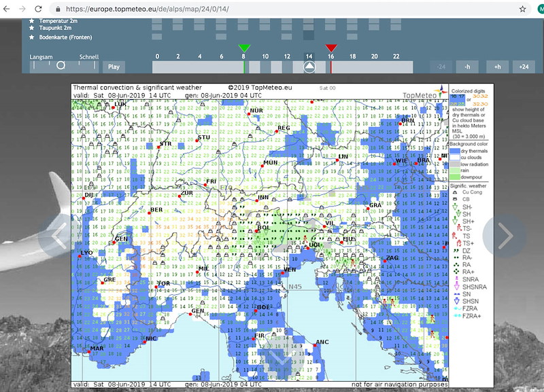Click the browser address bar URL

tap(147, 9)
